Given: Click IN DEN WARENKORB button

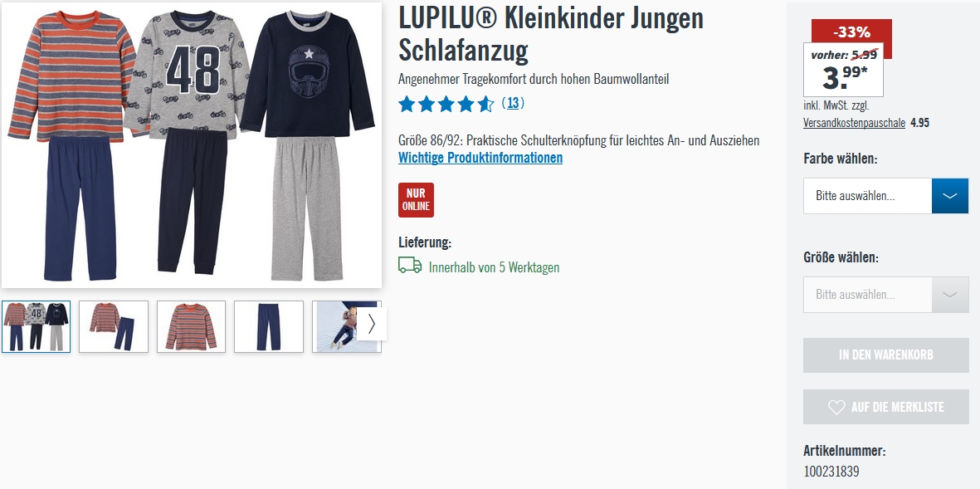Looking at the screenshot, I should 885,355.
